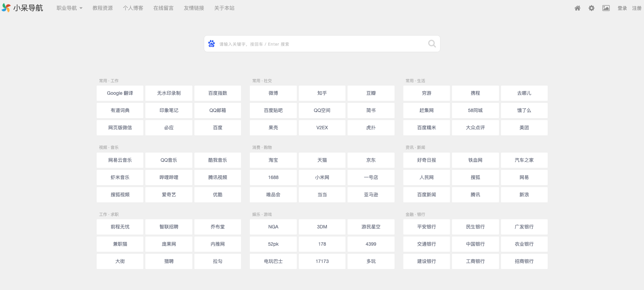644x290 pixels.
Task: Open the 无水印录制 tile
Action: (169, 93)
